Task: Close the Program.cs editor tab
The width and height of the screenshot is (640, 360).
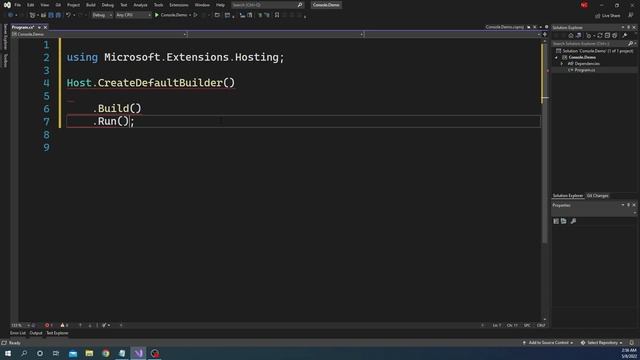Action: pyautogui.click(x=45, y=27)
